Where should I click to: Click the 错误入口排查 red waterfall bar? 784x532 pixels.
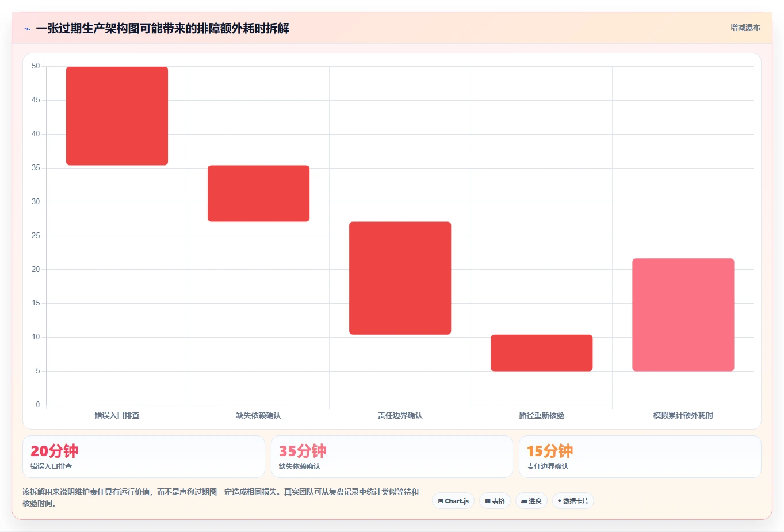(x=117, y=116)
